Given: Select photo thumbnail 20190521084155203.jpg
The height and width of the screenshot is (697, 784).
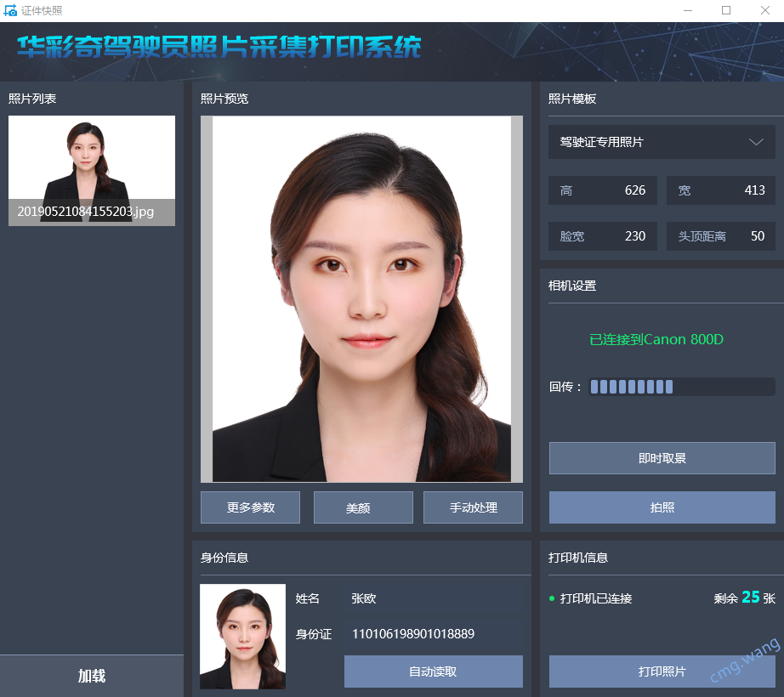Looking at the screenshot, I should click(x=92, y=170).
